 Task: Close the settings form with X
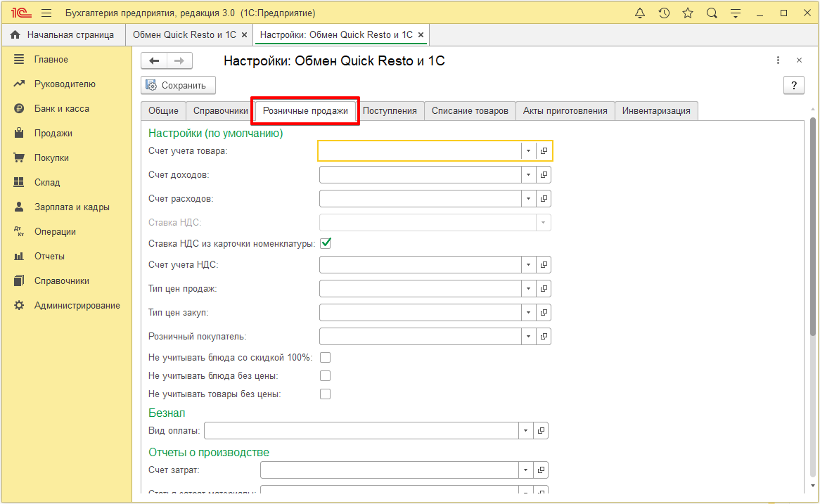(799, 60)
